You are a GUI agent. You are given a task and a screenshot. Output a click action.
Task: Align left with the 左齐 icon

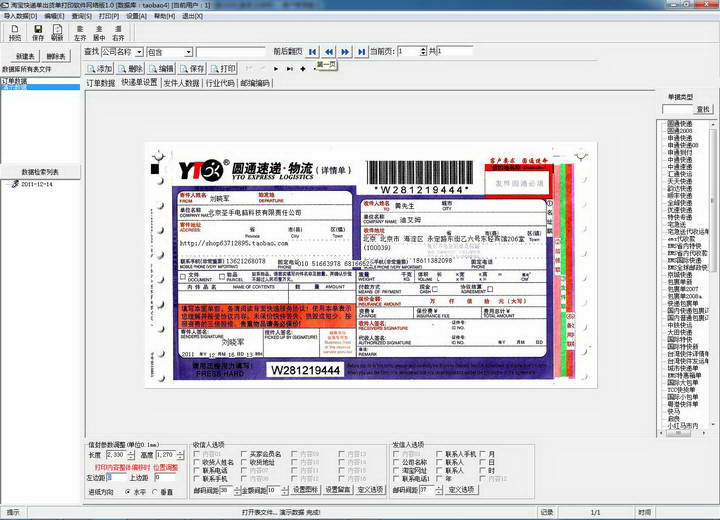tap(80, 33)
